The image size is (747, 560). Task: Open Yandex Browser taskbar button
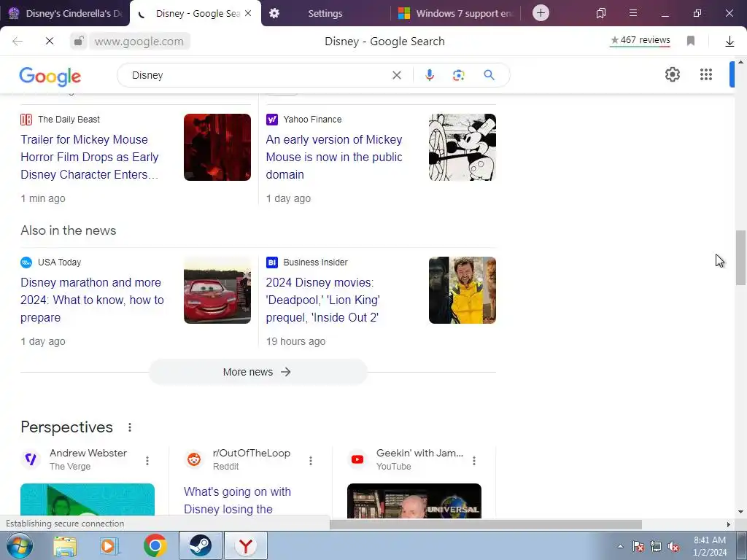click(x=245, y=545)
